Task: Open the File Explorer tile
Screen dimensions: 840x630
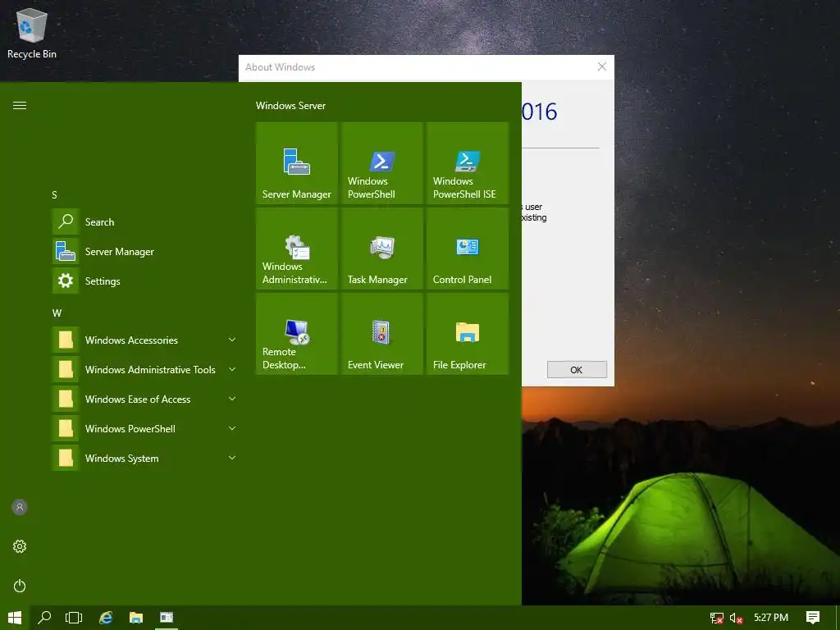Action: click(x=467, y=333)
